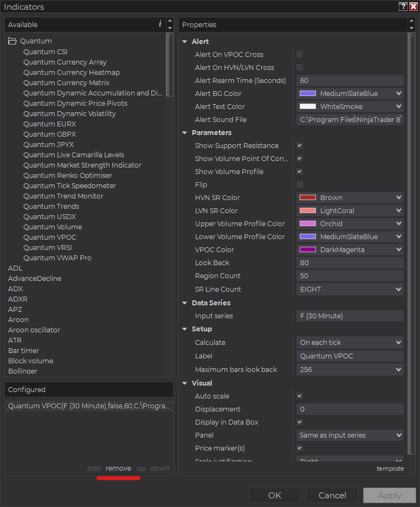Select Aroon oscillator indicator

click(x=34, y=330)
